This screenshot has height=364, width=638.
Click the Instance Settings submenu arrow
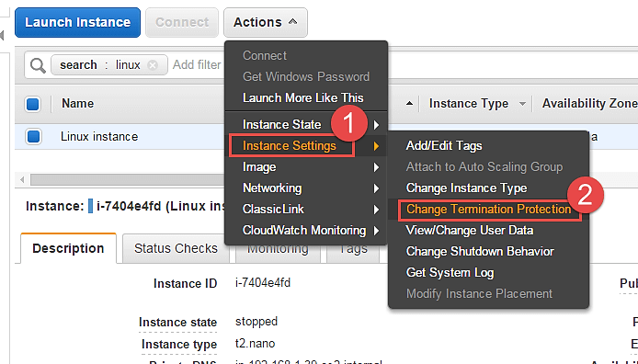(377, 146)
